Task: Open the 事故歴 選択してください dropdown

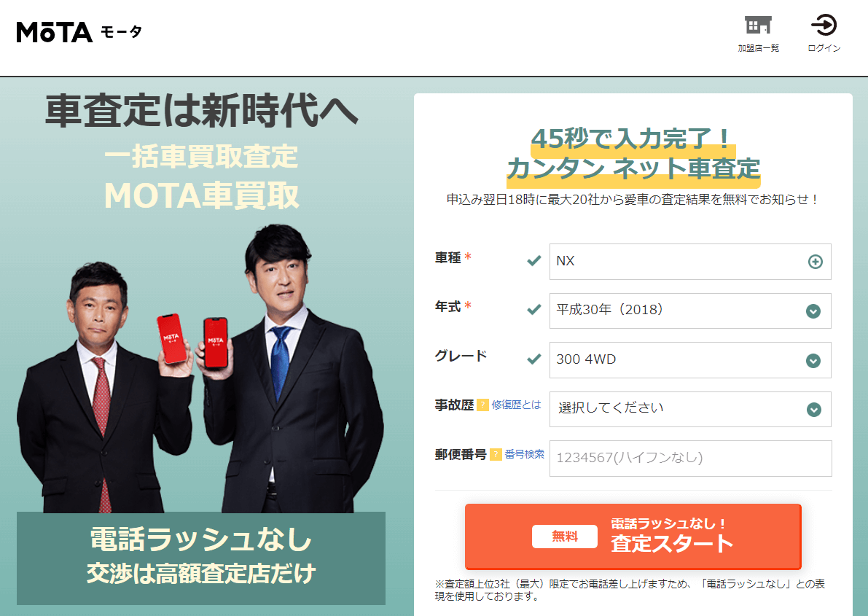Action: click(x=690, y=410)
